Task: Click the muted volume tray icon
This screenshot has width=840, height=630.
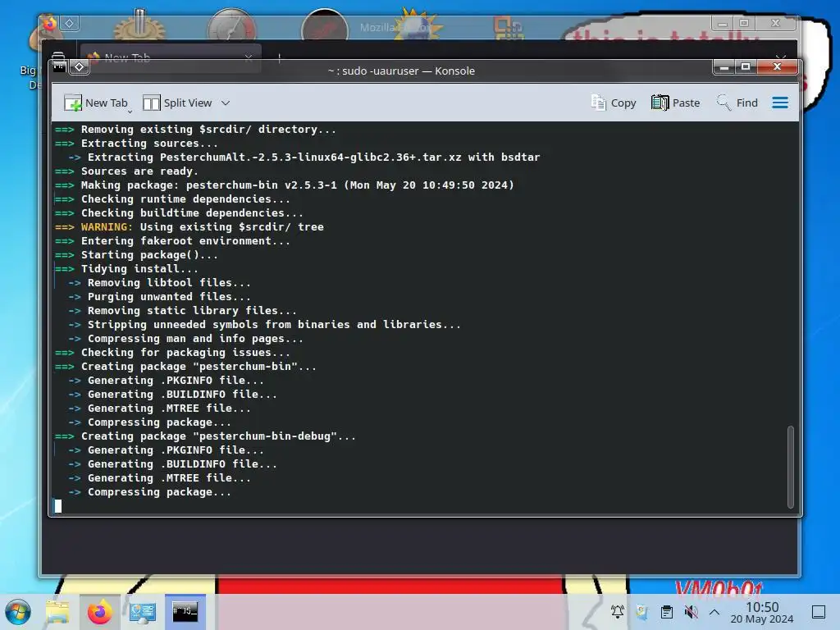Action: (691, 611)
